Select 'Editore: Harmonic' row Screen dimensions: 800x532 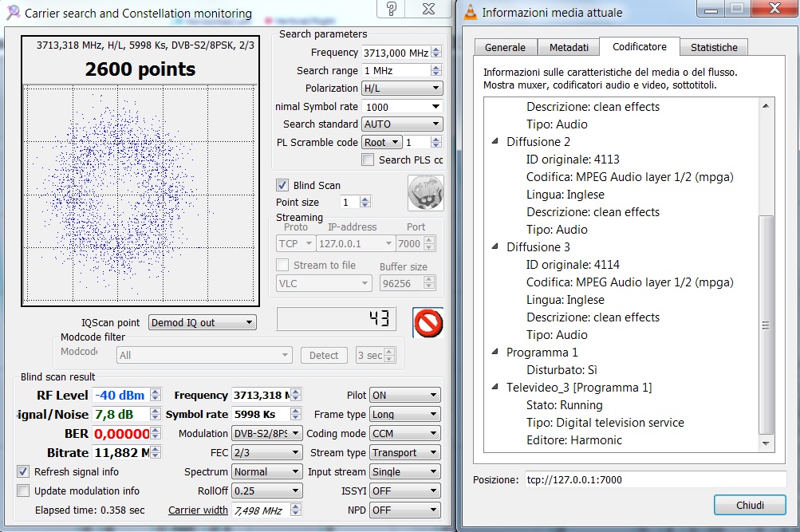(574, 439)
